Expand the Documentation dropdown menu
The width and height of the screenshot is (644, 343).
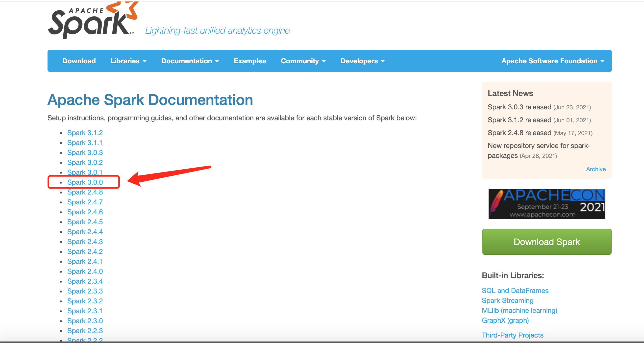190,61
